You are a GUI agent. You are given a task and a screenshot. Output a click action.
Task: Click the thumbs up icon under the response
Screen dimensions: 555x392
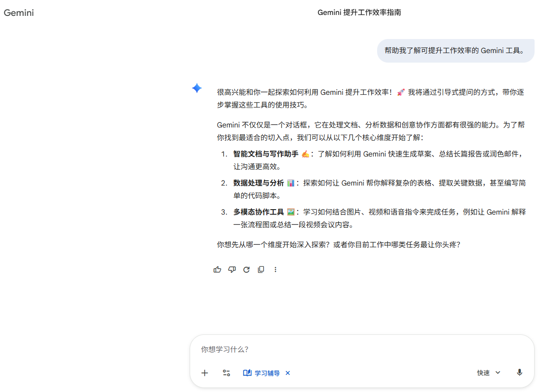[217, 269]
